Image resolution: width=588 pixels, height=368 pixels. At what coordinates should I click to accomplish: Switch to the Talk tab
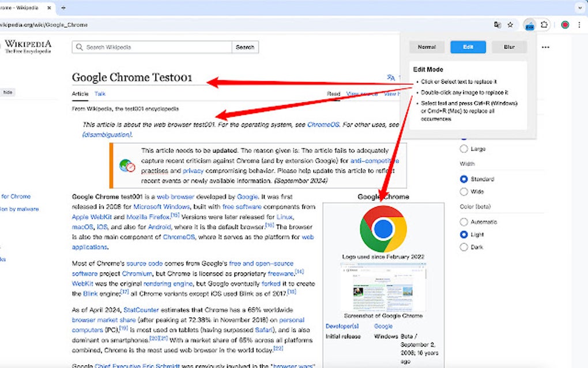99,93
